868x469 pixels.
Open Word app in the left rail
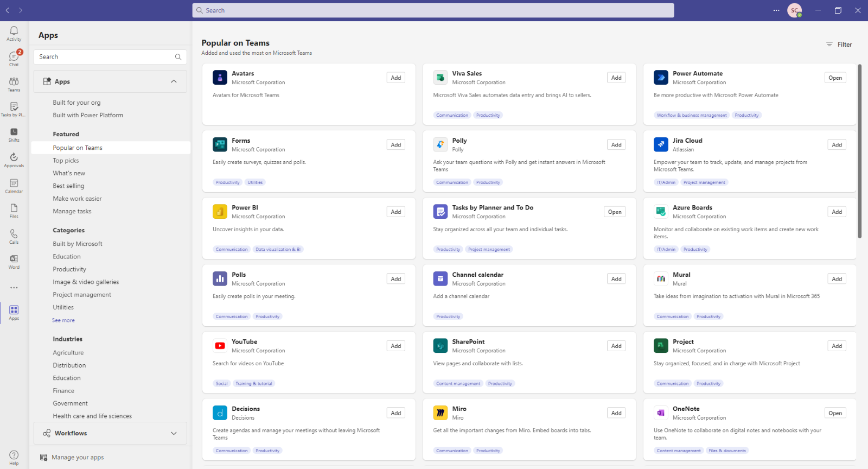click(x=14, y=262)
